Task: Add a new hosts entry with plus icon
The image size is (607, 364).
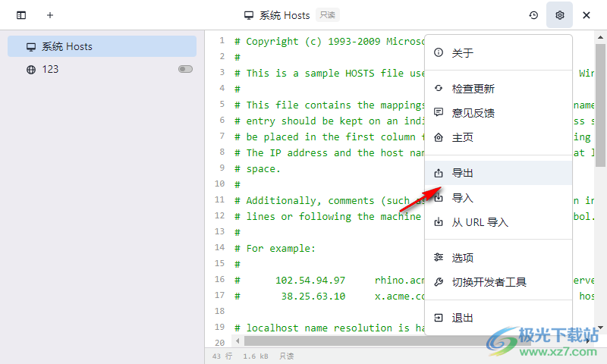Action: pos(50,15)
